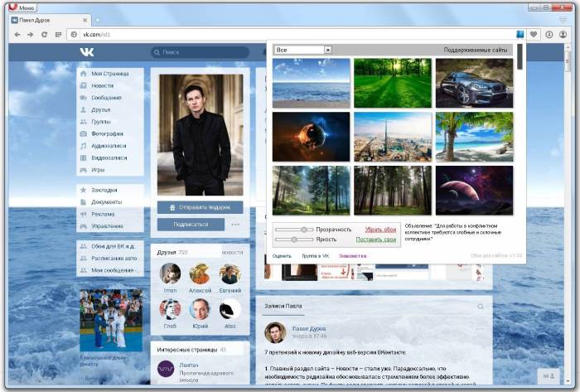Adjust the Прозрачность slider
The image size is (580, 392).
click(x=304, y=230)
